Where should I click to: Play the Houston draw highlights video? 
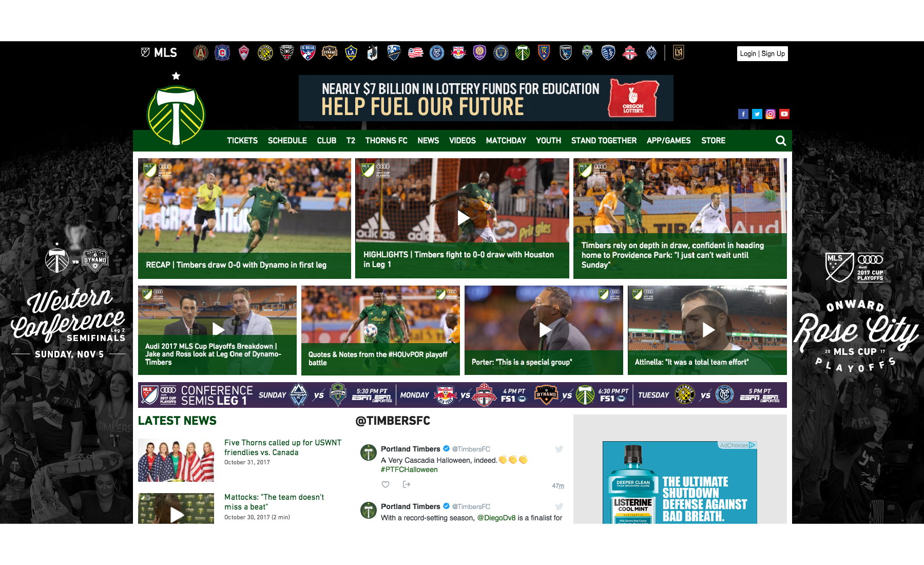(x=463, y=216)
